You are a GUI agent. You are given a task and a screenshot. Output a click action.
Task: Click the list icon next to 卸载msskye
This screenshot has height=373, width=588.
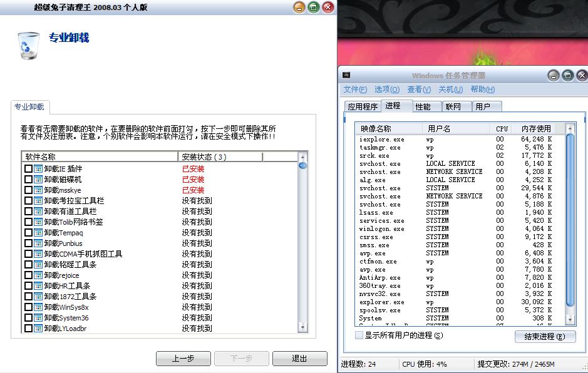(x=38, y=190)
